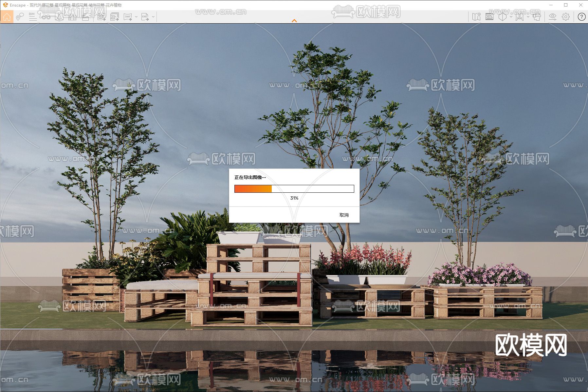Screen dimensions: 588x392
Task: Click the 31% progress text
Action: click(x=294, y=198)
